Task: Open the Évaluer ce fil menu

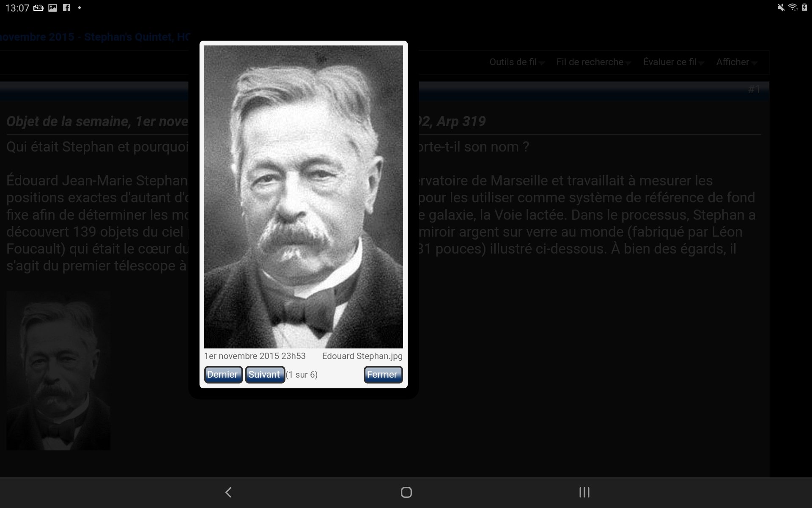Action: tap(674, 62)
